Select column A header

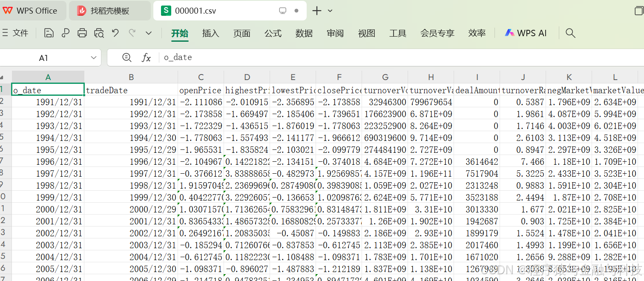[48, 77]
